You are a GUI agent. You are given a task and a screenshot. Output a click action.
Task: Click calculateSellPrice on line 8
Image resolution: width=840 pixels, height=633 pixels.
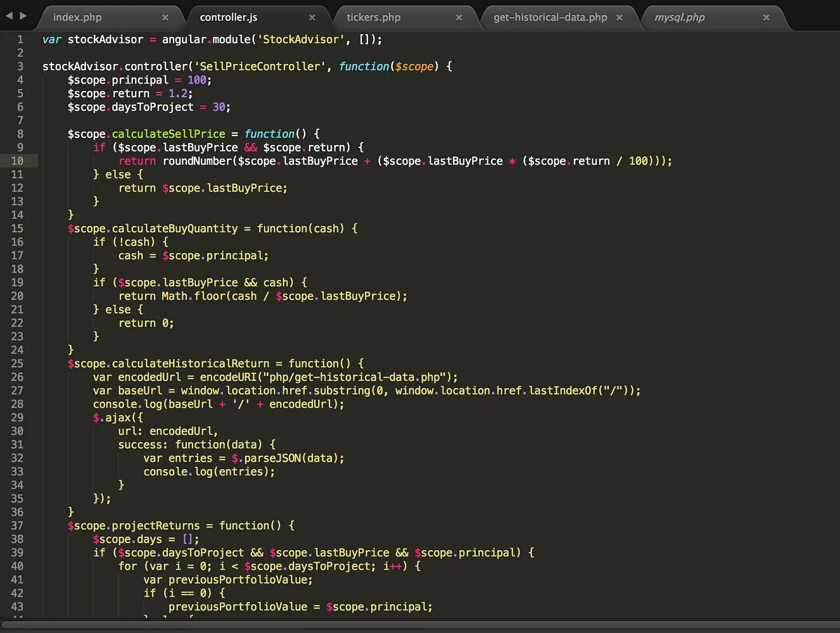tap(169, 134)
